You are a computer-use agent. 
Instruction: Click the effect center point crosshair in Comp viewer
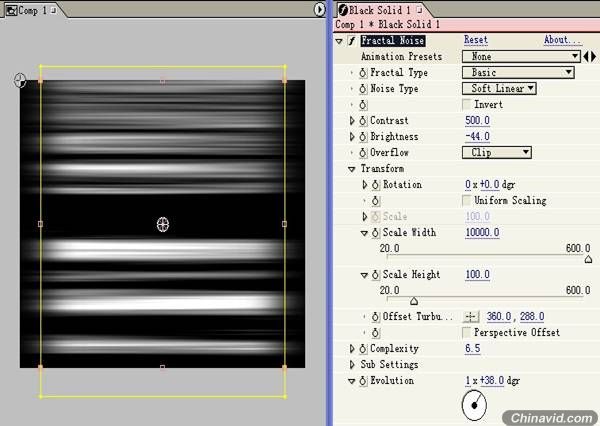[163, 224]
